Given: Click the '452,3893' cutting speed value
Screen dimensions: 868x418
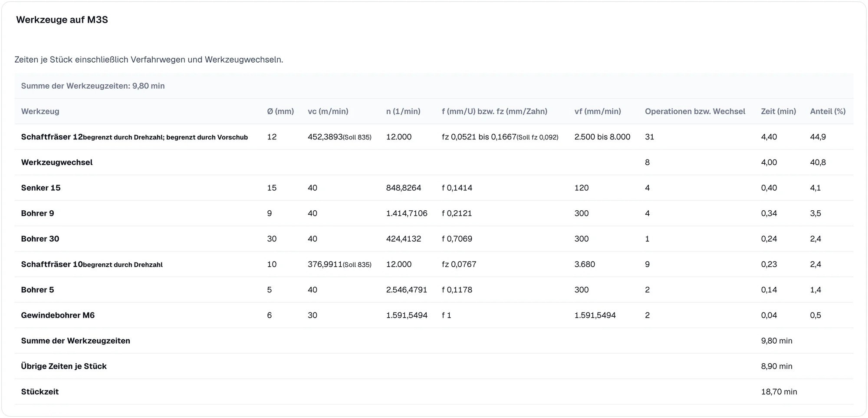Looking at the screenshot, I should coord(325,137).
